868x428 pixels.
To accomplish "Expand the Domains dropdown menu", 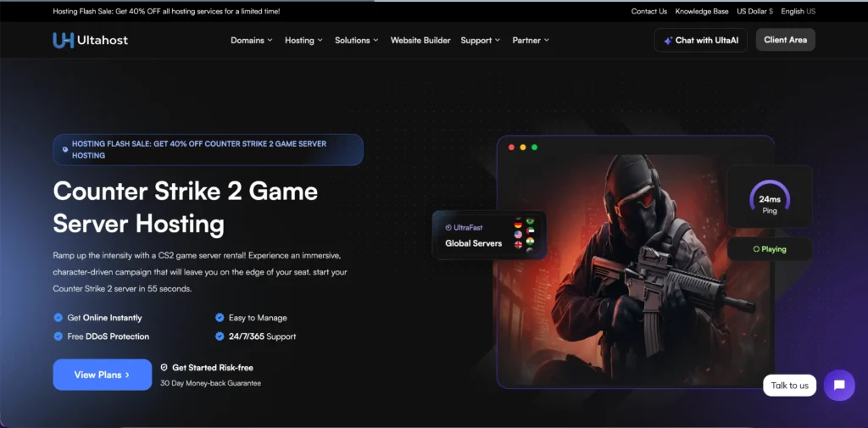I will click(x=251, y=40).
